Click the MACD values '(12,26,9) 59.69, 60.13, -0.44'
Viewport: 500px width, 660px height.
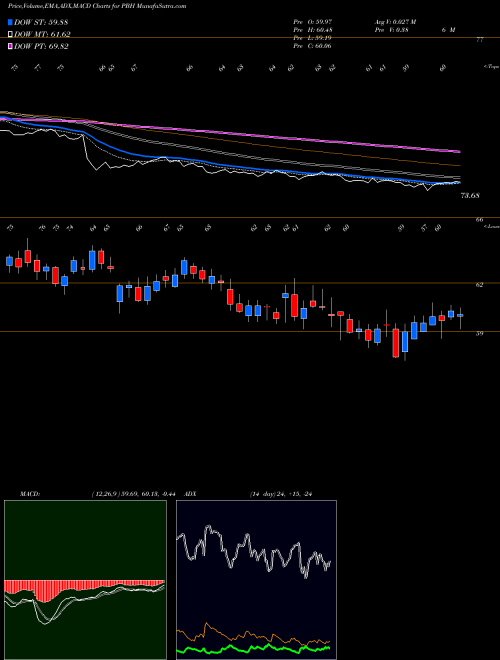(x=135, y=494)
